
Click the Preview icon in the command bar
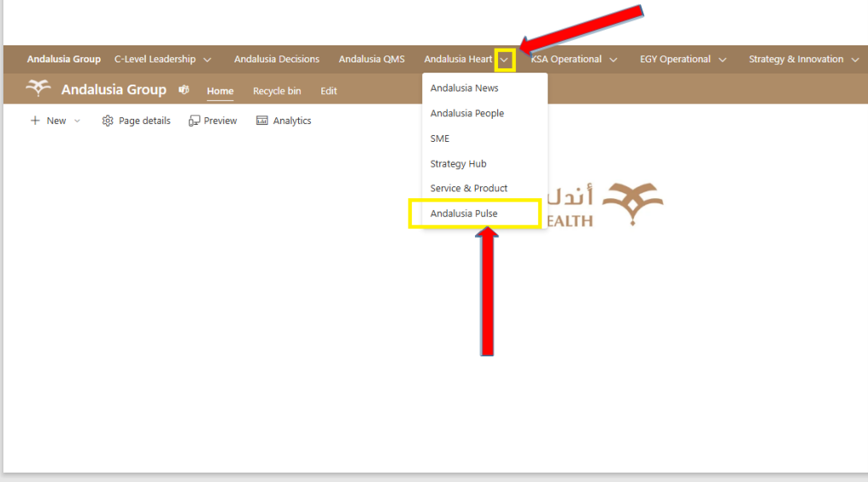[x=195, y=120]
